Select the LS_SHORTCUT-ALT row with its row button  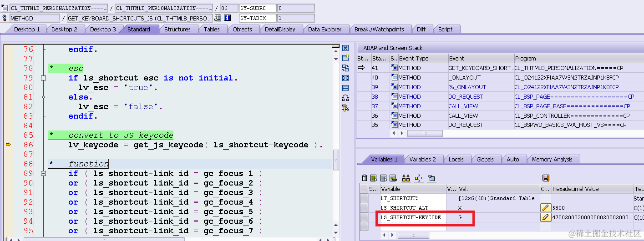point(364,208)
